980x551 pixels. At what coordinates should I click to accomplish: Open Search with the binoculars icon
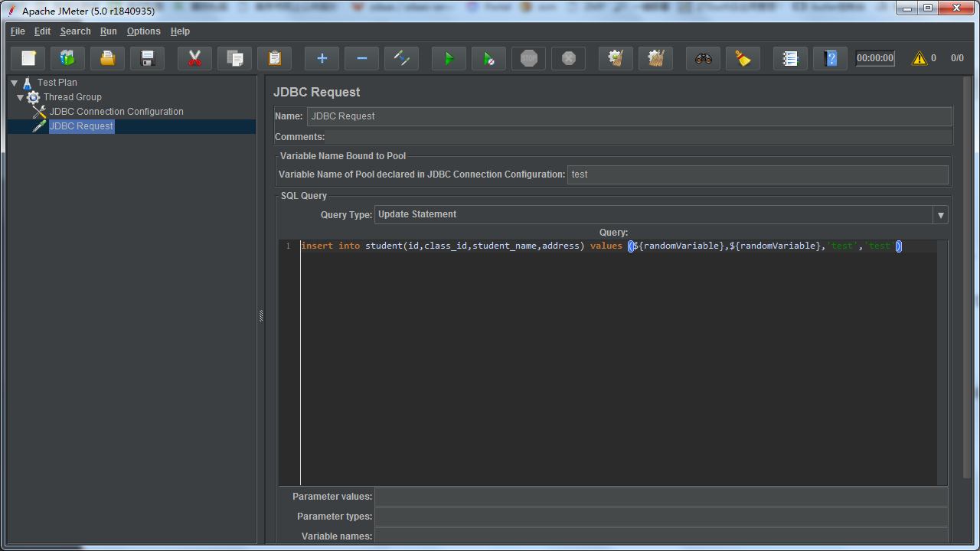coord(704,58)
